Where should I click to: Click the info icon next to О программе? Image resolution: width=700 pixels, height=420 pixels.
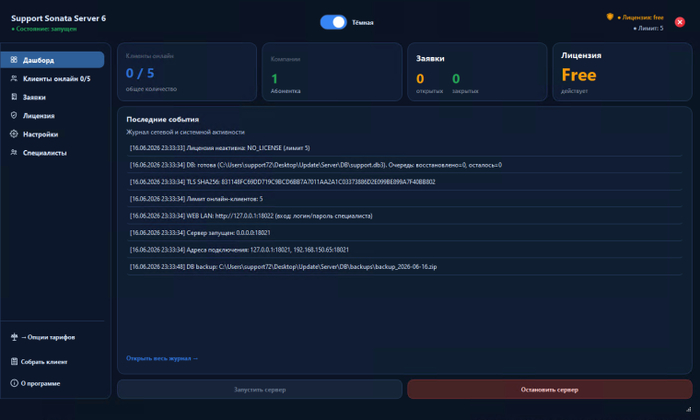(14, 383)
